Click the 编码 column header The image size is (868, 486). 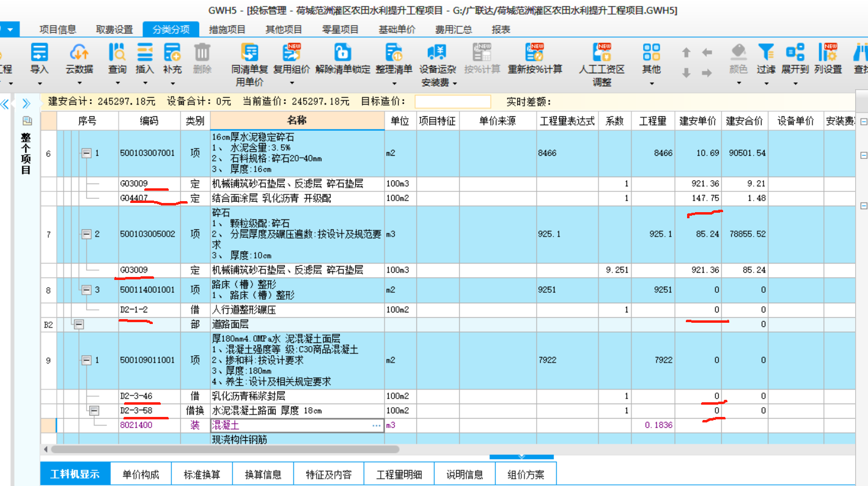tap(149, 121)
